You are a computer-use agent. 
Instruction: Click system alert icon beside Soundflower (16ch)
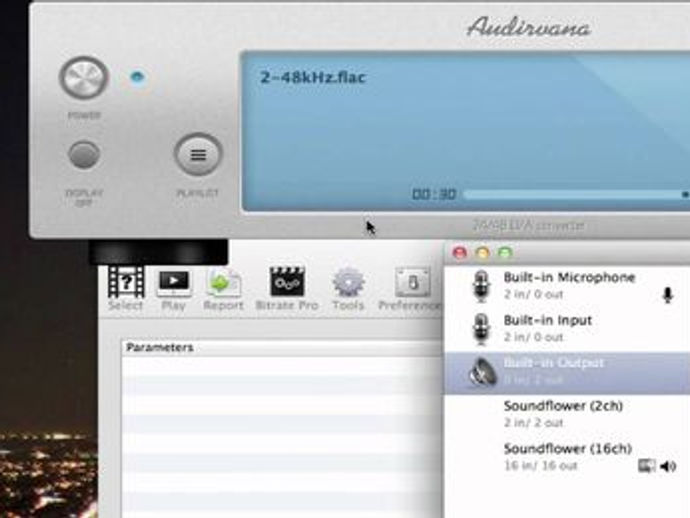pos(646,466)
